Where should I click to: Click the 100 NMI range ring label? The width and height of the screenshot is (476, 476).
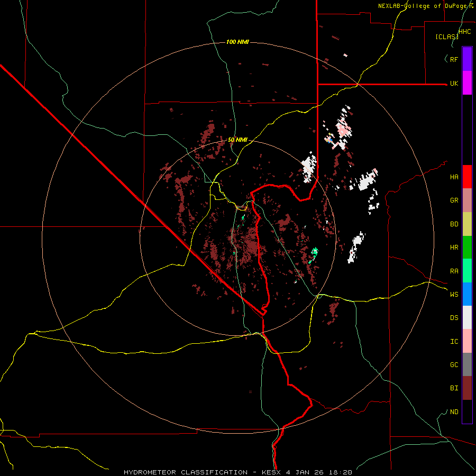[237, 42]
